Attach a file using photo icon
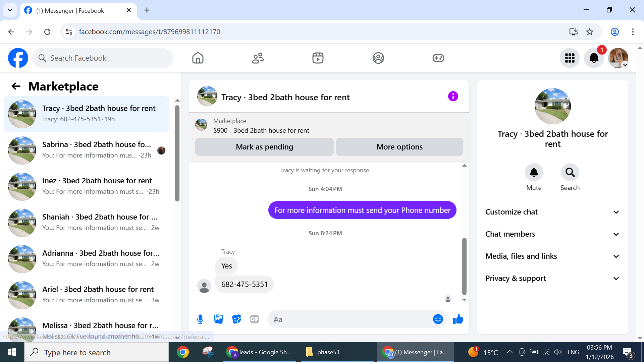 point(218,319)
